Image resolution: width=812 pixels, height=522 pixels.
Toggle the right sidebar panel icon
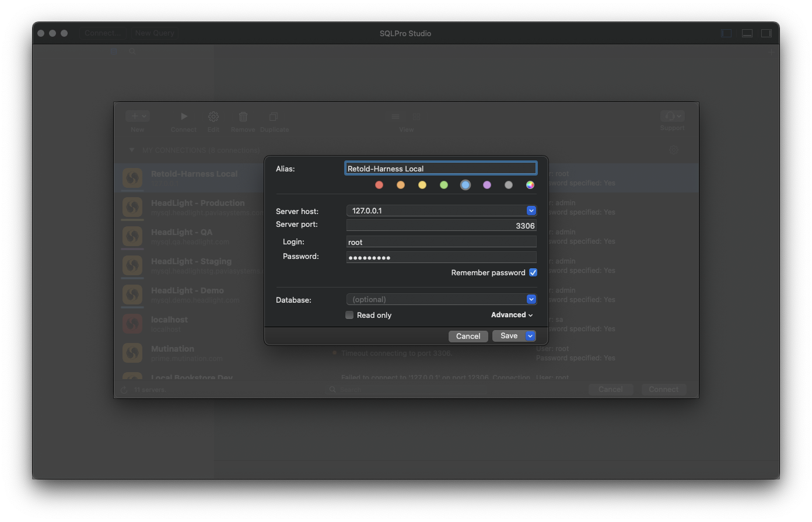(x=766, y=33)
